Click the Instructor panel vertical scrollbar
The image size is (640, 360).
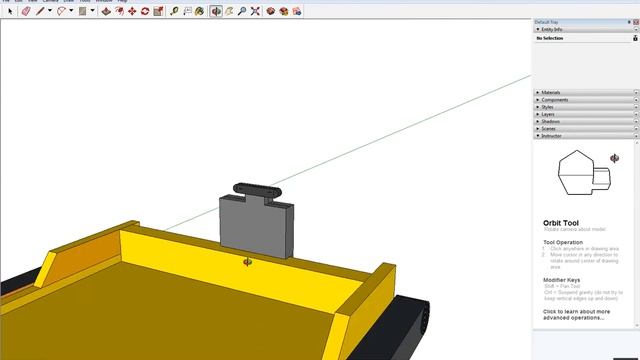point(637,233)
